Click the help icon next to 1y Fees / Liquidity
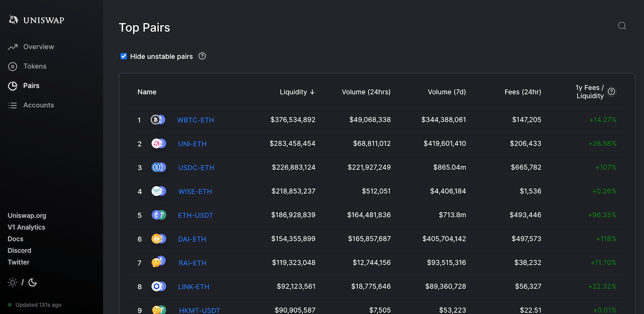 pos(611,92)
